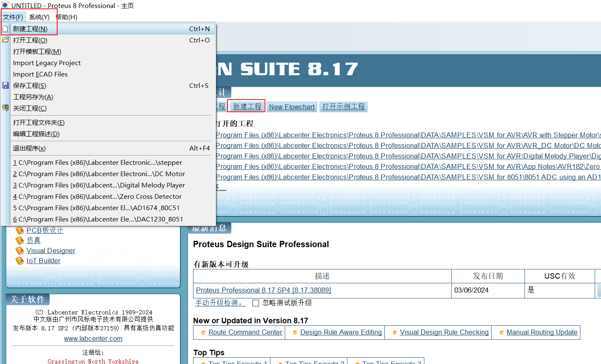Click the Proteus app icon in title bar

point(5,5)
